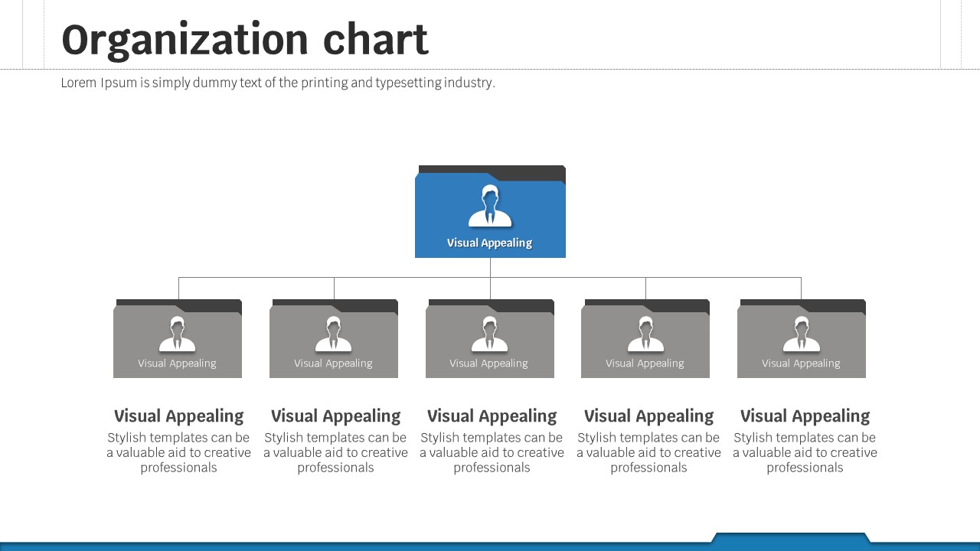Select the bold heading under the second folder
The width and height of the screenshot is (980, 551).
click(335, 416)
